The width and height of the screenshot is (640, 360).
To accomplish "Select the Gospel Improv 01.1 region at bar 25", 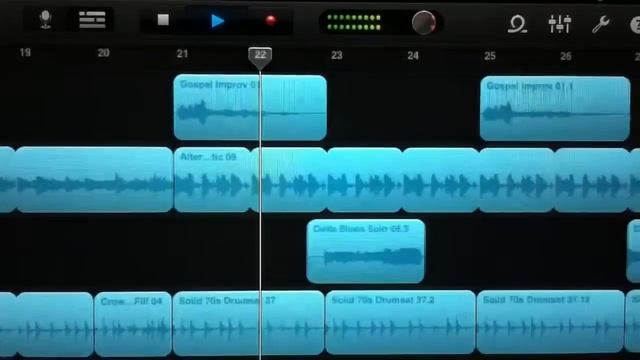I will tap(555, 109).
